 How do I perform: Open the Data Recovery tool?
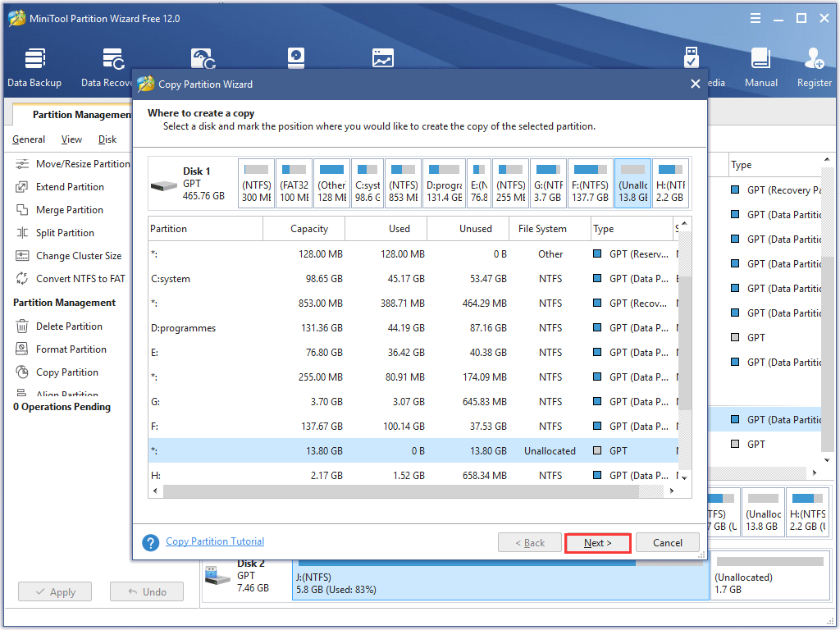(x=107, y=67)
